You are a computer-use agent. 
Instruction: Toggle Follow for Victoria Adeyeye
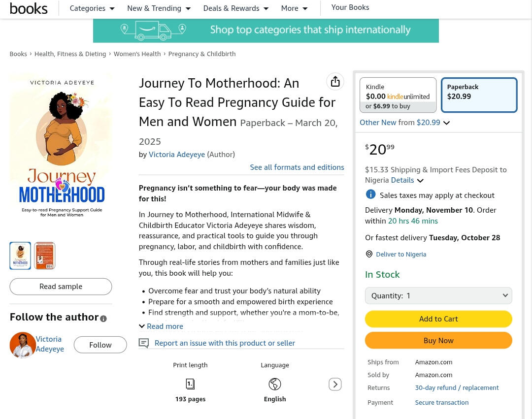(x=100, y=345)
